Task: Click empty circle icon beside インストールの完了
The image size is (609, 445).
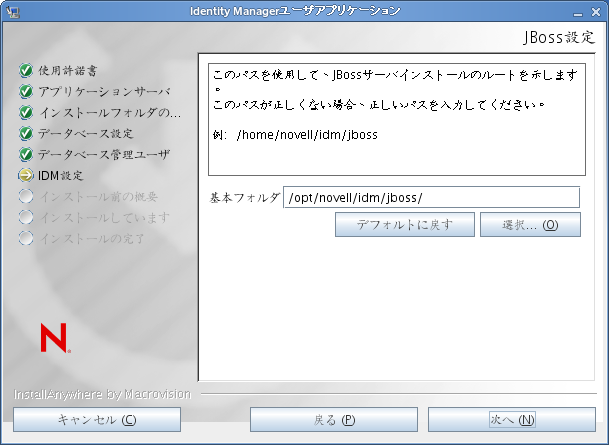Action: tap(26, 238)
